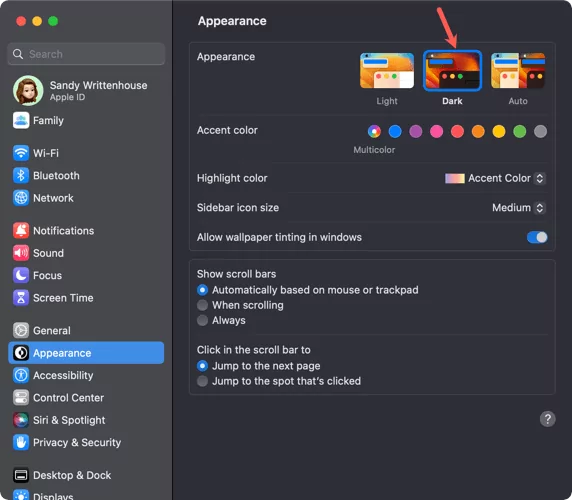Open the Wi-Fi settings icon in sidebar
Image resolution: width=572 pixels, height=500 pixels.
[x=21, y=153]
